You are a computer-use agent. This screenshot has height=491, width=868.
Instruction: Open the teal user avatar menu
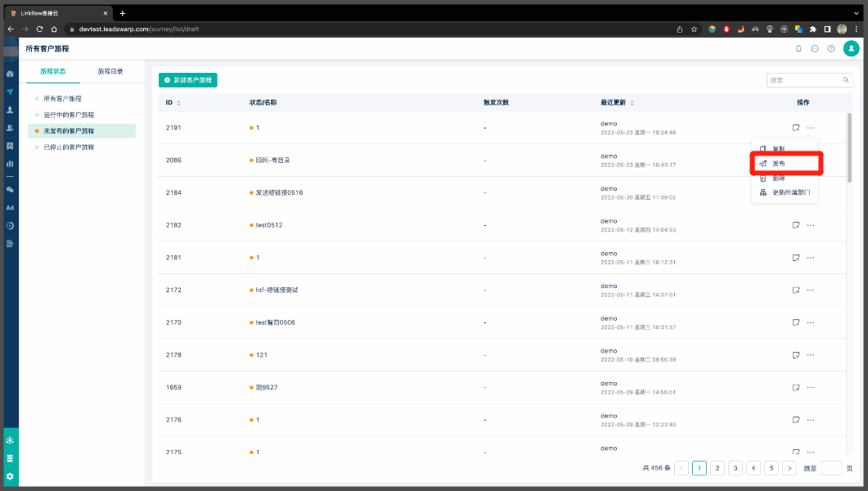point(851,49)
